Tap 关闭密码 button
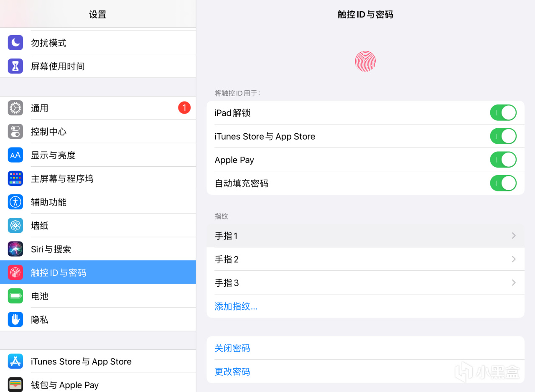The height and width of the screenshot is (392, 535). click(365, 348)
